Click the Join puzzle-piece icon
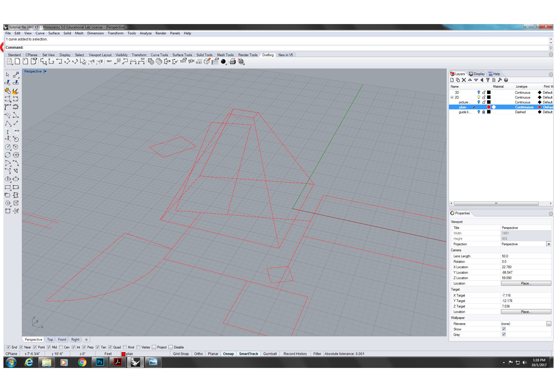557x392 pixels. 7,91
